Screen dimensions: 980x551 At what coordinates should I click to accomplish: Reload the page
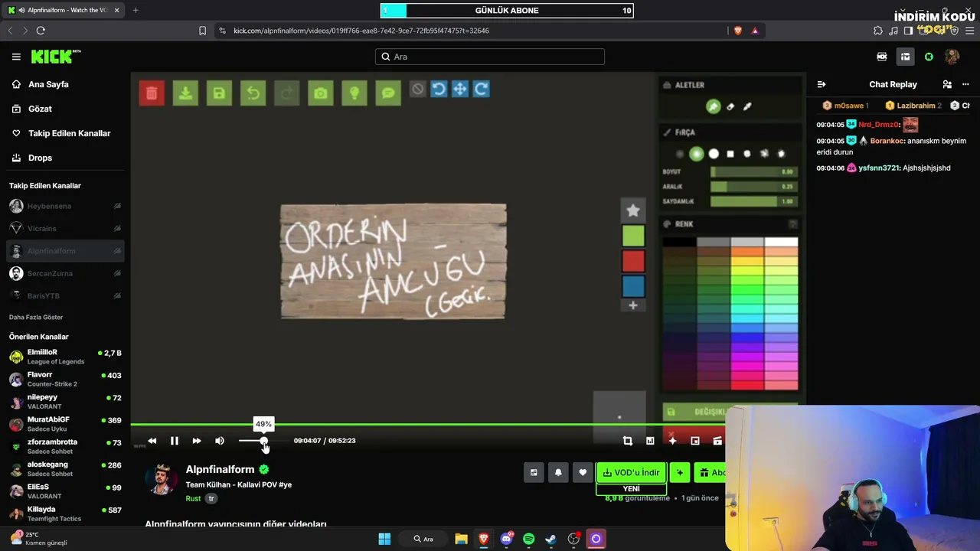[41, 31]
